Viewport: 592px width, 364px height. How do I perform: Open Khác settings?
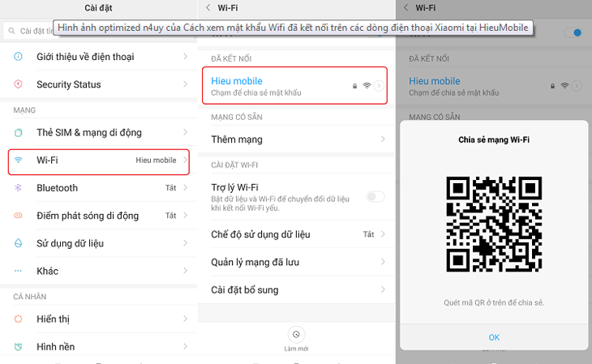pos(99,271)
